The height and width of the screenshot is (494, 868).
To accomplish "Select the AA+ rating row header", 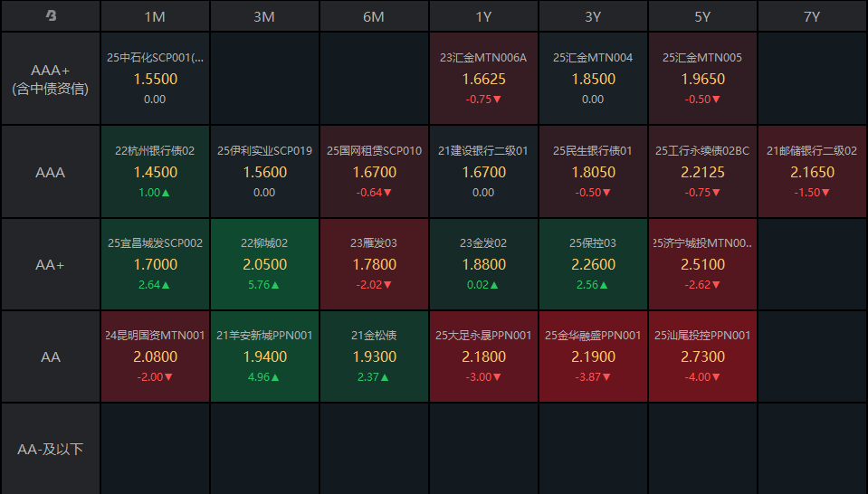I will [x=51, y=264].
